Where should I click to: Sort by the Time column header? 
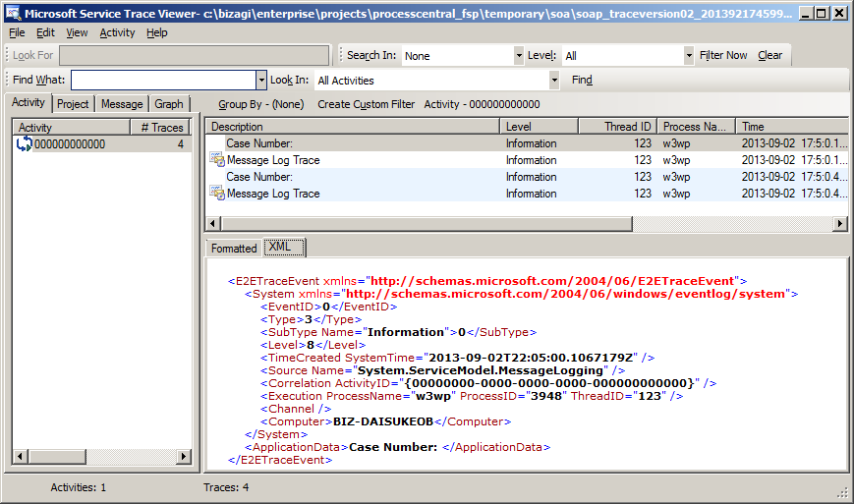click(x=792, y=127)
